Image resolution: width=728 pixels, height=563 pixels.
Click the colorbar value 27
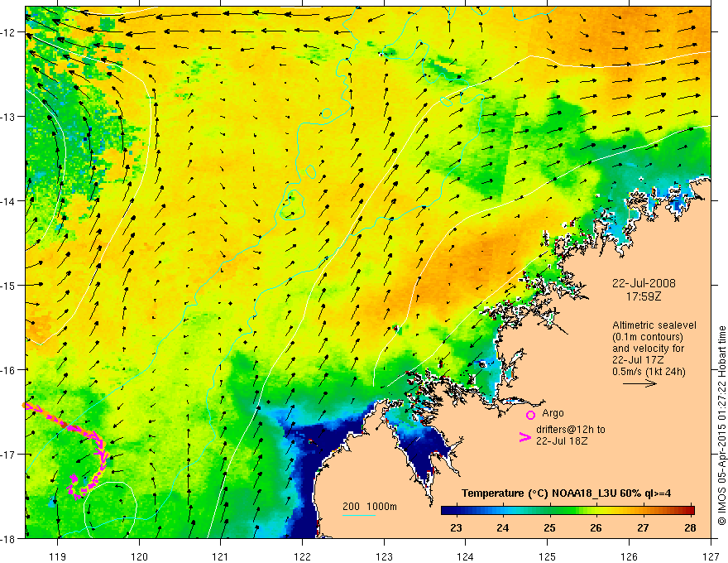(x=643, y=527)
